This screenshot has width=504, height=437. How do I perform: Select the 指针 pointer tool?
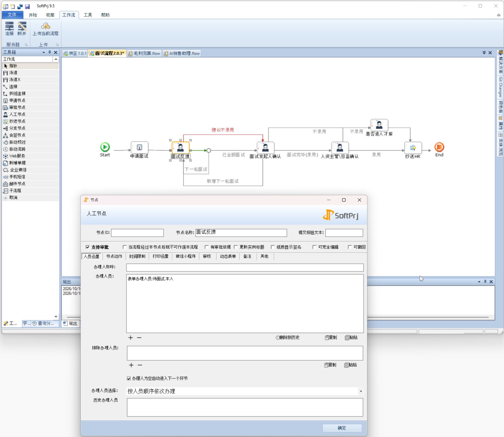(31, 66)
